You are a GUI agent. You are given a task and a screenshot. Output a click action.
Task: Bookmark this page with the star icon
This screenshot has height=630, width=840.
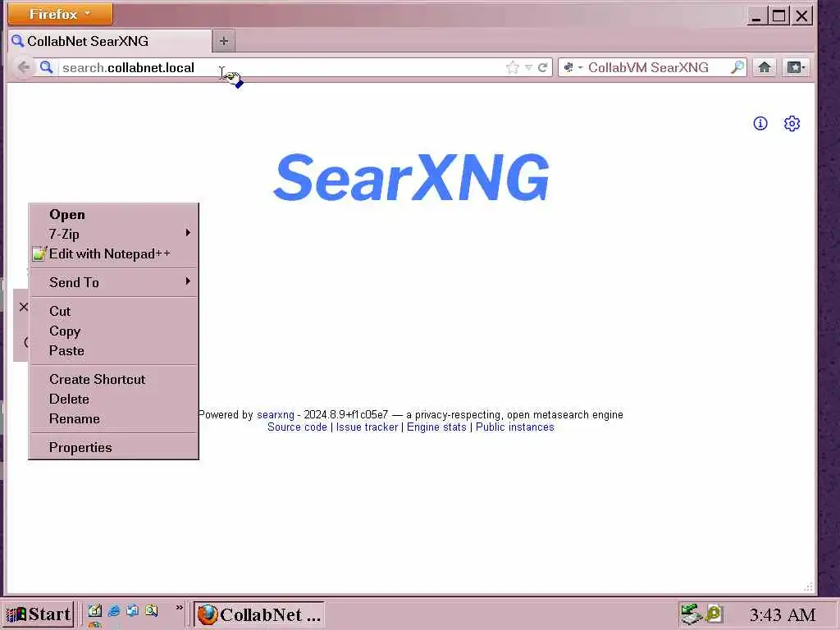click(x=512, y=67)
